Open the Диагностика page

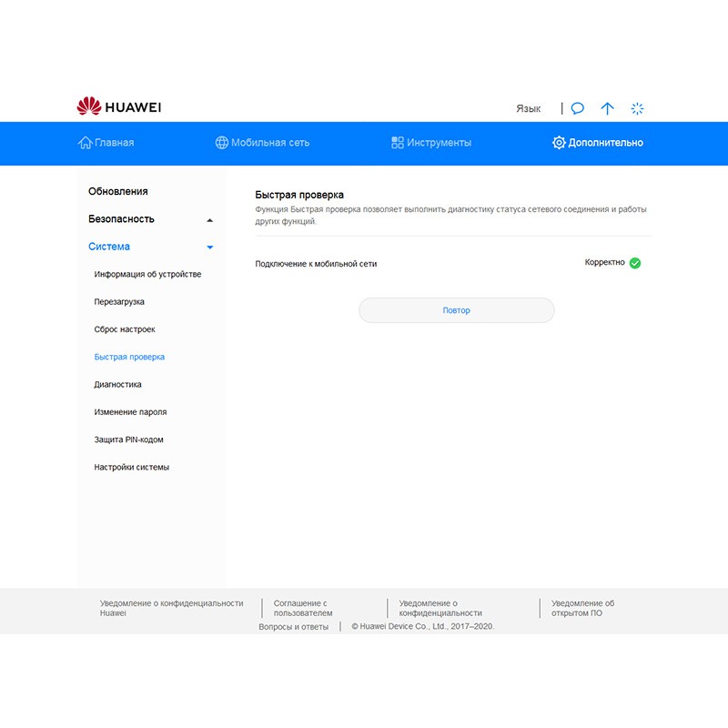point(117,385)
